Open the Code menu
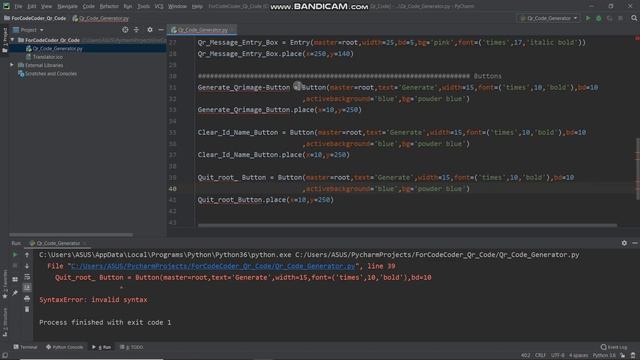 [89, 7]
